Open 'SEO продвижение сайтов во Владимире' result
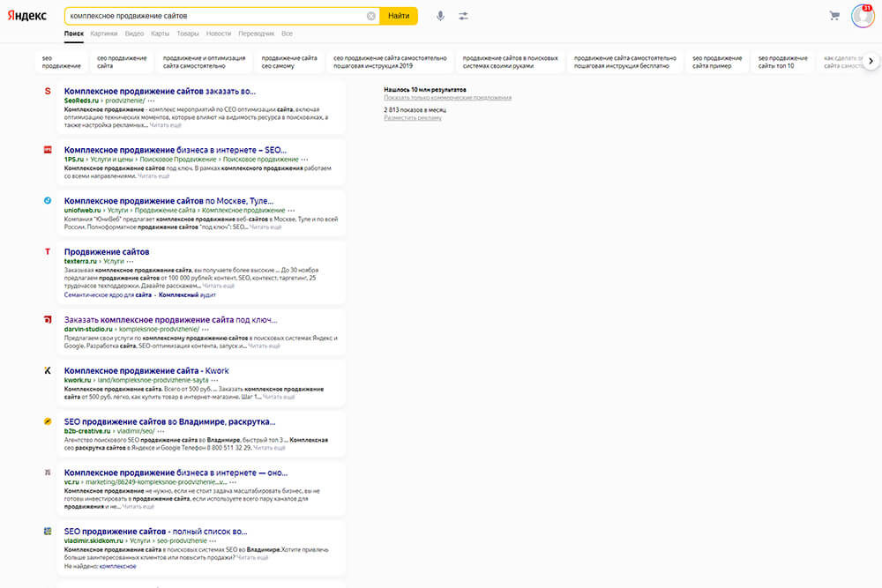 [x=170, y=421]
